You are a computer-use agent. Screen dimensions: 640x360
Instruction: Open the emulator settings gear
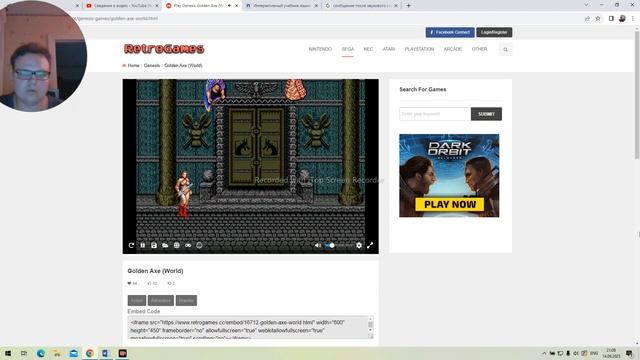click(x=359, y=245)
